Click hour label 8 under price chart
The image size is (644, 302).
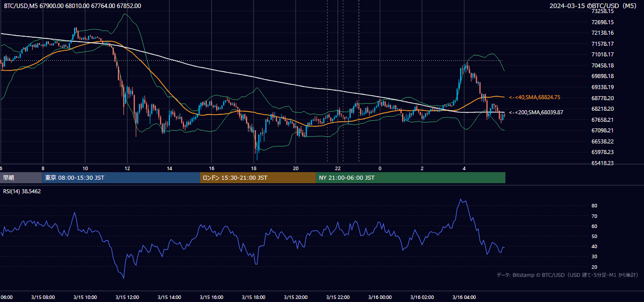coord(43,169)
